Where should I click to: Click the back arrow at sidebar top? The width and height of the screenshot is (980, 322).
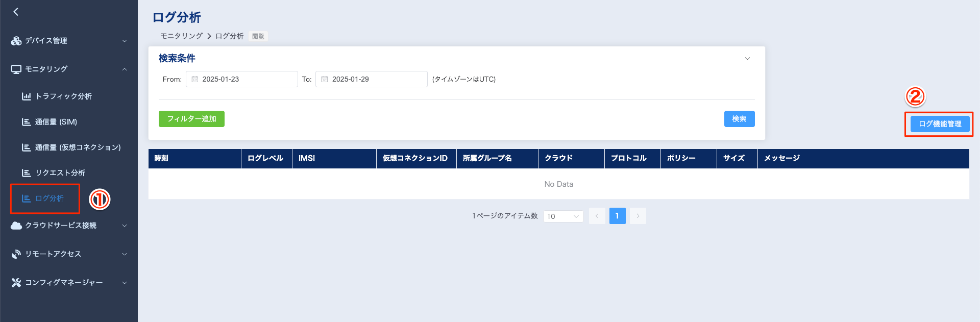point(16,12)
